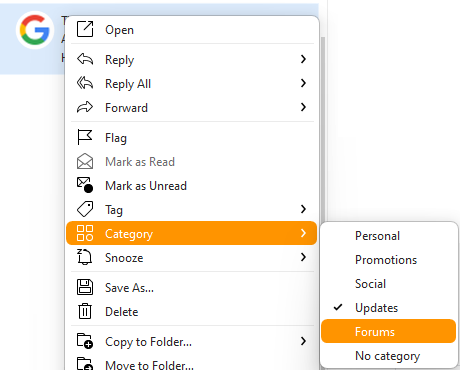The height and width of the screenshot is (370, 460).
Task: Set category to Social
Action: click(x=389, y=284)
